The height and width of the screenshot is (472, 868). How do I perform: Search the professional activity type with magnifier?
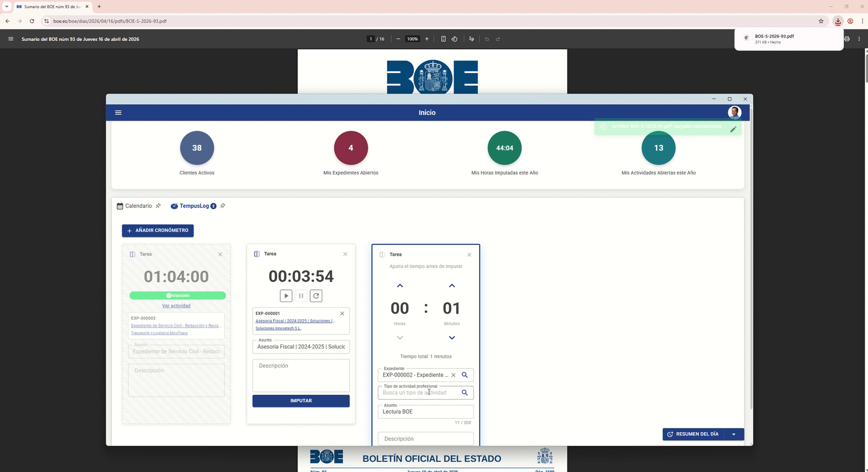click(464, 392)
